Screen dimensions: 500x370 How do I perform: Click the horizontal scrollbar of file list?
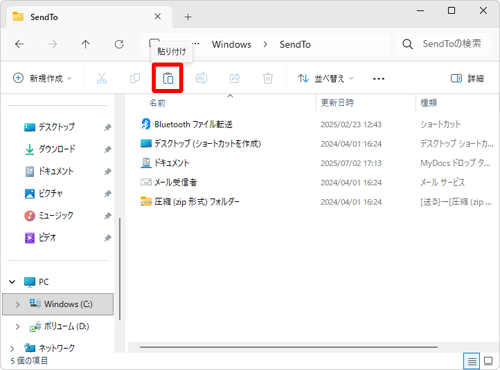pos(289,347)
